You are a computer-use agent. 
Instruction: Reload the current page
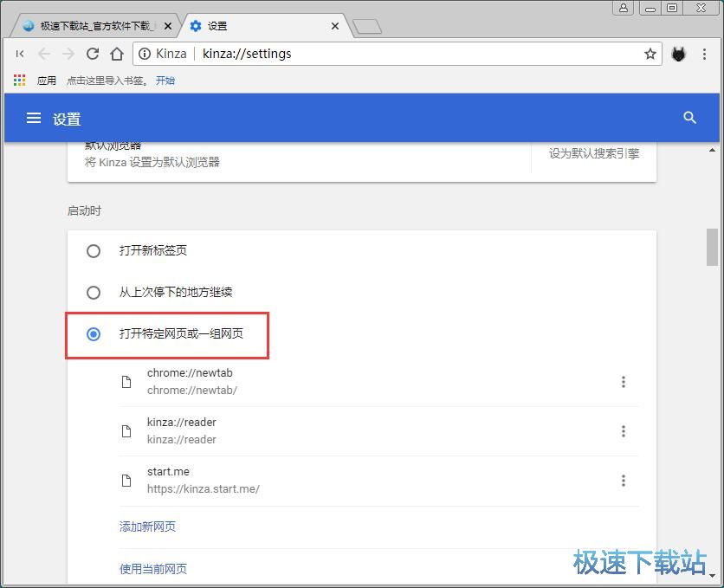(x=93, y=54)
